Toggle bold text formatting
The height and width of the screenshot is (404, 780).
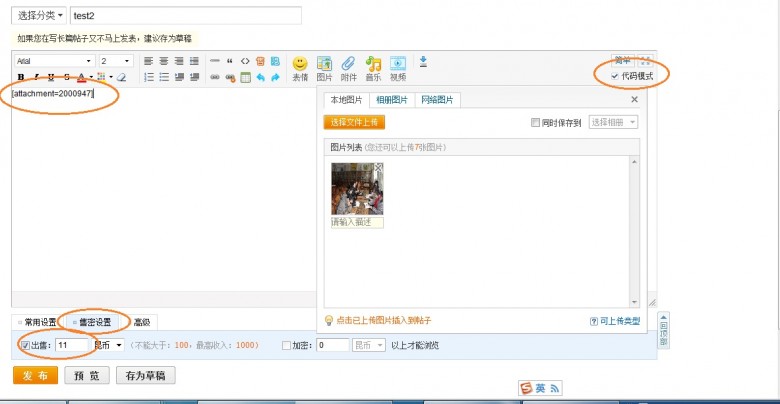point(21,77)
